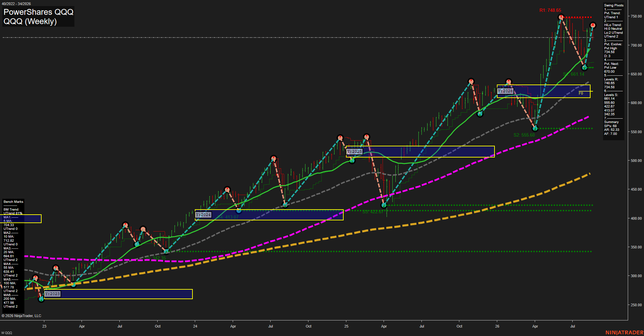Click the SP's: 68 summary line

(x=610, y=126)
